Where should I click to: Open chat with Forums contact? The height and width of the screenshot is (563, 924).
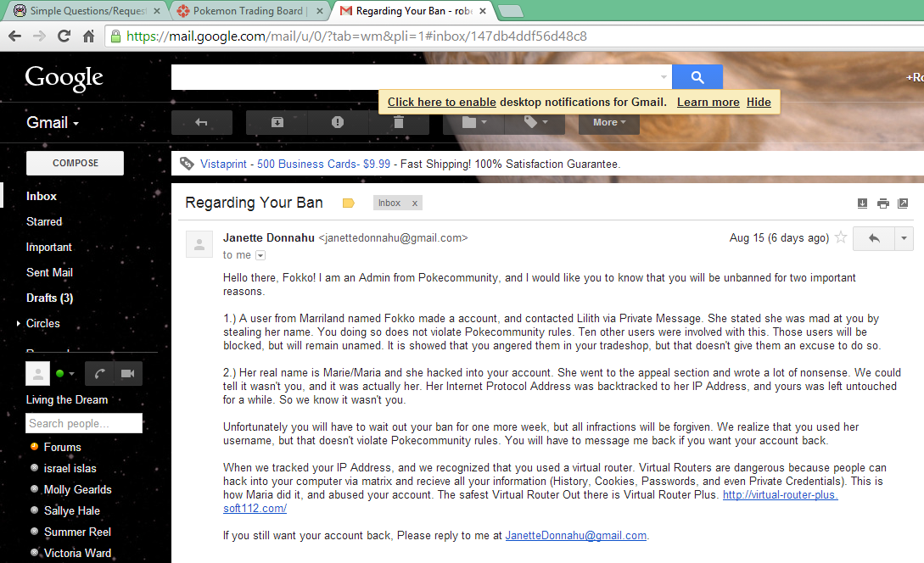62,447
